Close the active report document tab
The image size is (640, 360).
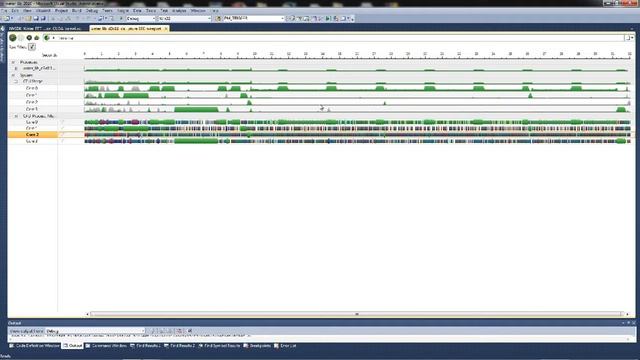pyautogui.click(x=166, y=29)
